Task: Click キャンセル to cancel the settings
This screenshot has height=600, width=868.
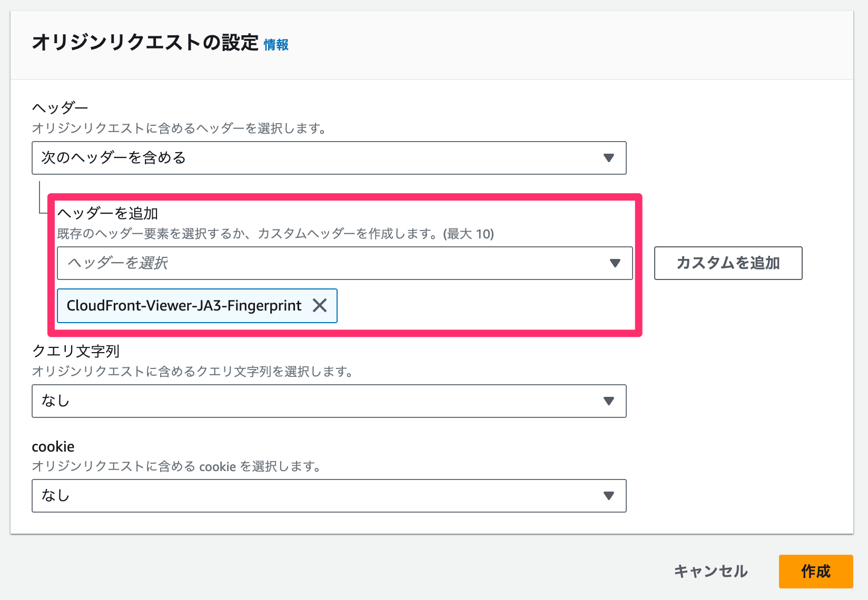Action: pos(711,572)
